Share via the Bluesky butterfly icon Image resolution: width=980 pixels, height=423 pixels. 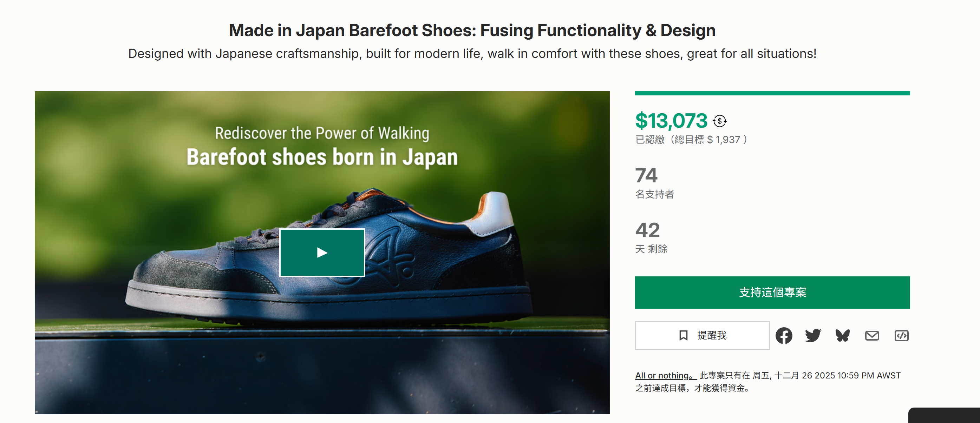pos(842,336)
